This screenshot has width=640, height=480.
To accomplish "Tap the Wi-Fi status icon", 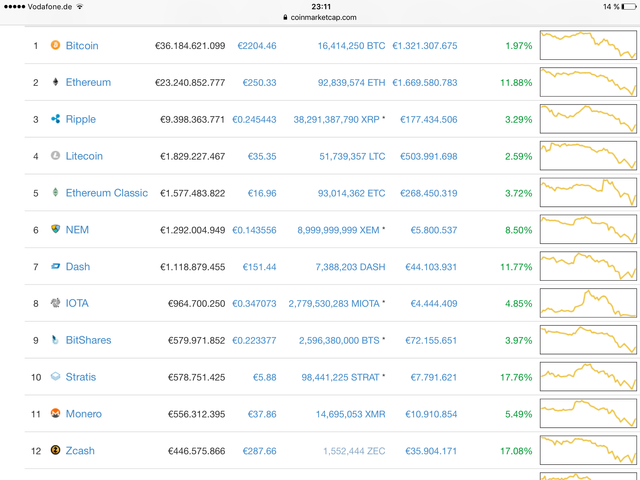I will [x=80, y=7].
